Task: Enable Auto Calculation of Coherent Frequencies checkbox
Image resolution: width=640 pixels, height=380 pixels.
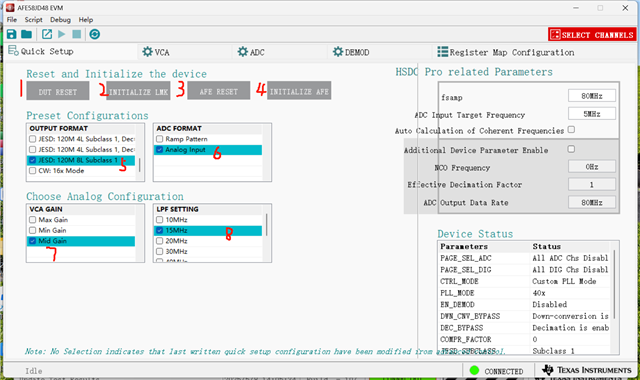Action: (571, 129)
